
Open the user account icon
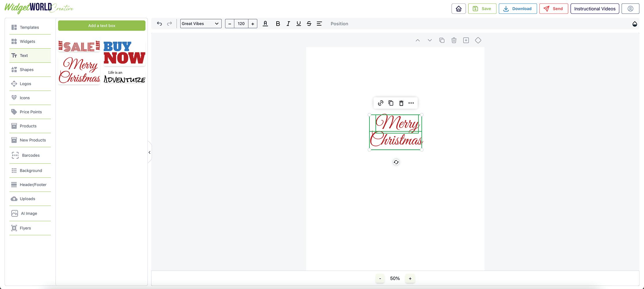630,9
